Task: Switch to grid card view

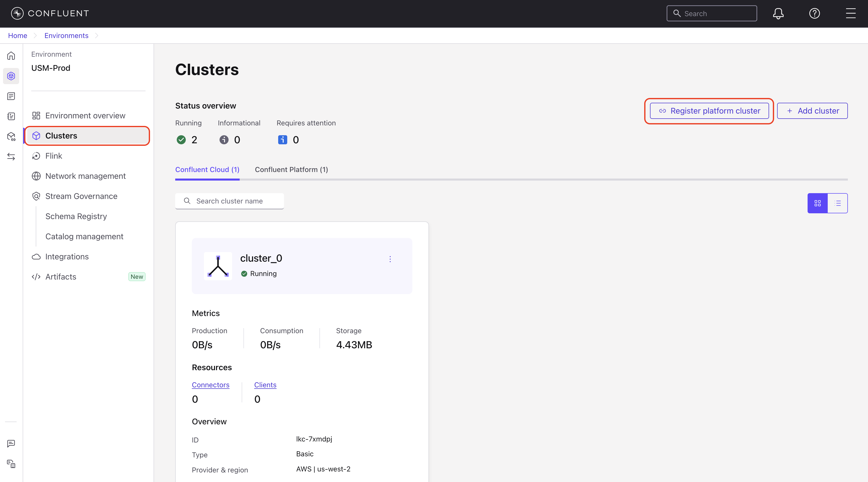Action: pyautogui.click(x=817, y=203)
